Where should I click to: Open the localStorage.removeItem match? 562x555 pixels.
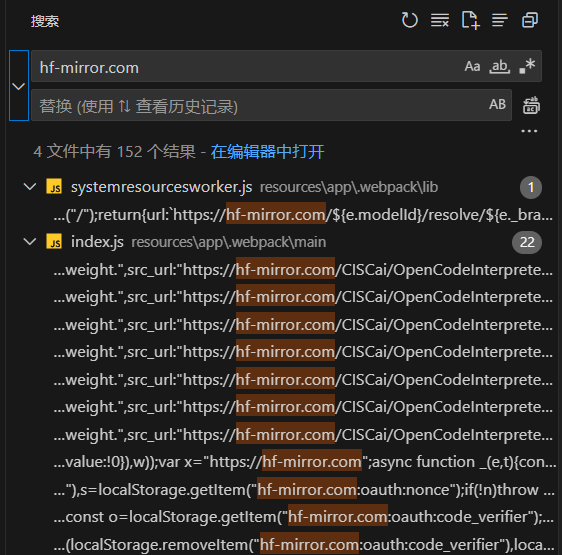[x=304, y=545]
